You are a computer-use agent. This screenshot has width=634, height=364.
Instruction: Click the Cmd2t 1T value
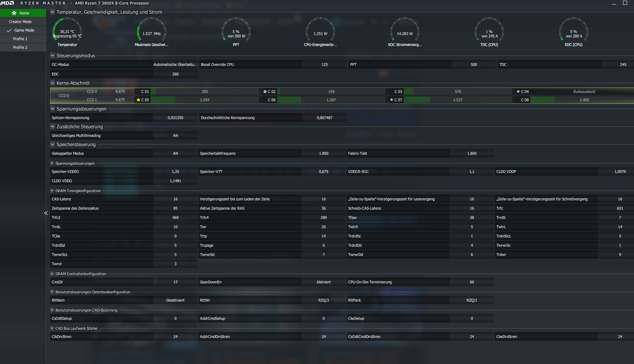175,282
